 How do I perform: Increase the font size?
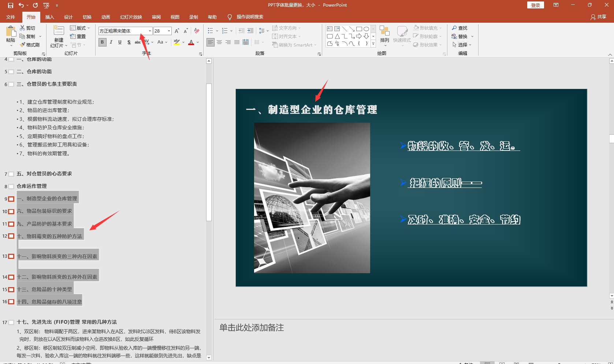177,31
